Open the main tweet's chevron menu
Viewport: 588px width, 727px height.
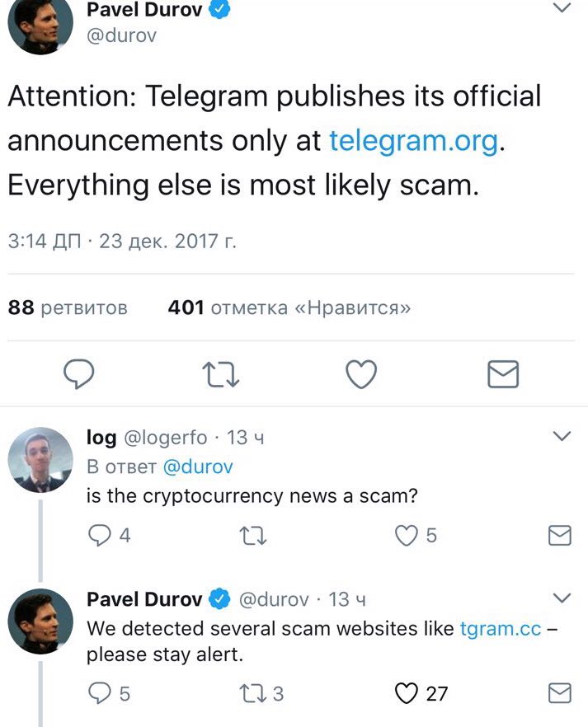(x=562, y=7)
